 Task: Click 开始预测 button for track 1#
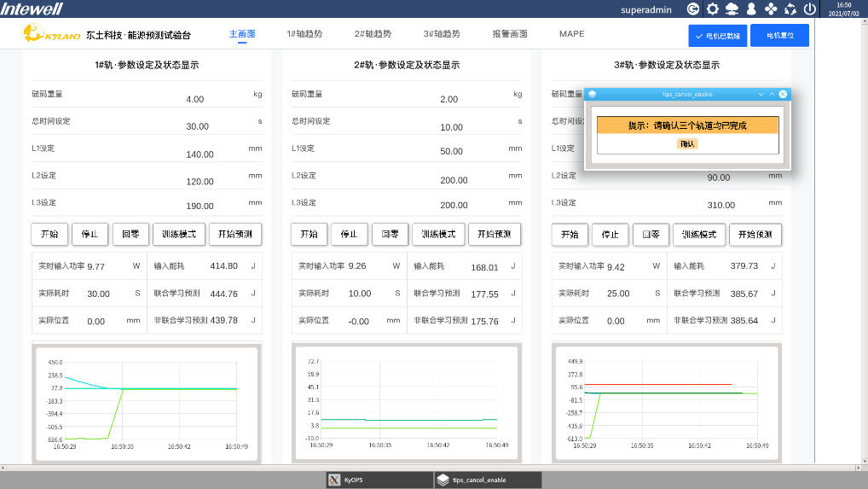(235, 235)
